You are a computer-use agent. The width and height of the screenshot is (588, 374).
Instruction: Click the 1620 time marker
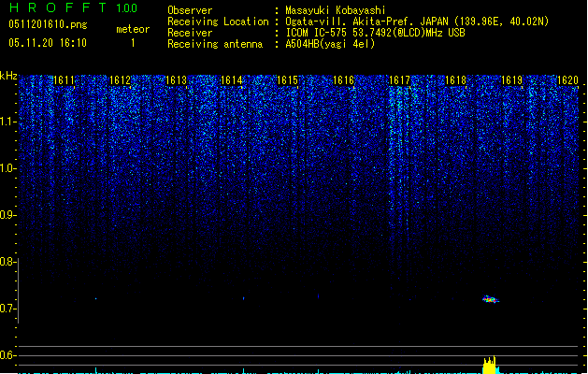[567, 80]
